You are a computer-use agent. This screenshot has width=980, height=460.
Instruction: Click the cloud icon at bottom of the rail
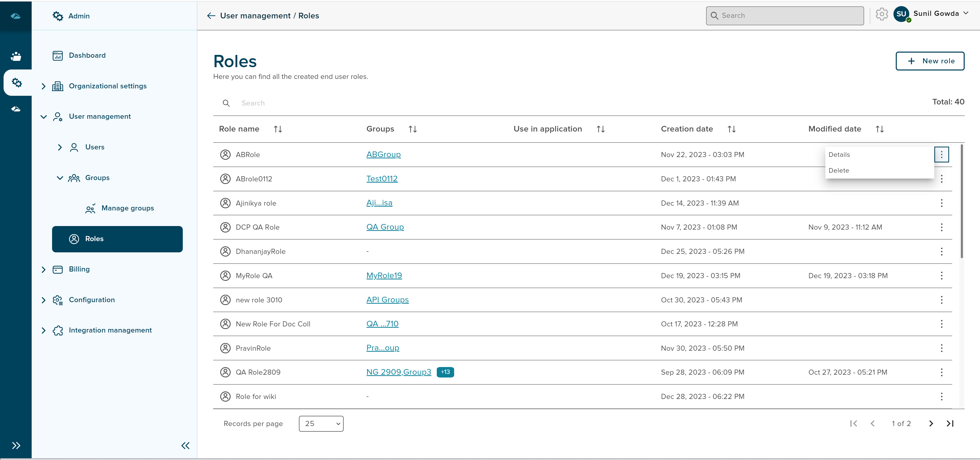[16, 109]
